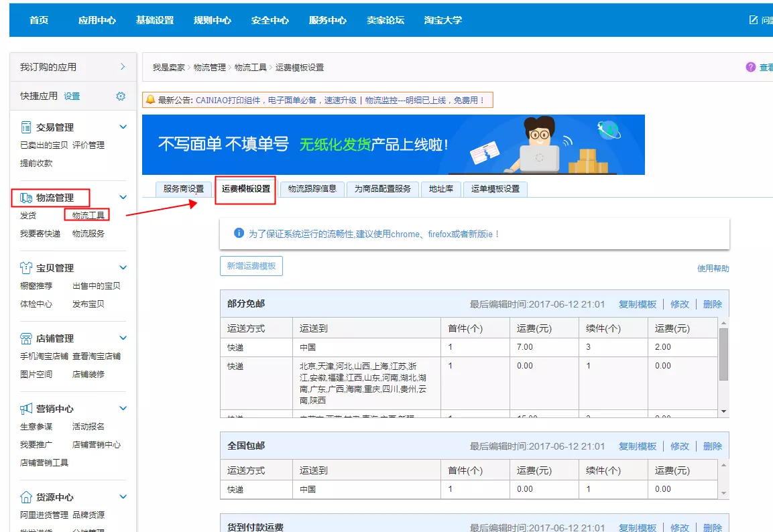
Task: Click the 物流管理 truck icon
Action: [x=26, y=198]
